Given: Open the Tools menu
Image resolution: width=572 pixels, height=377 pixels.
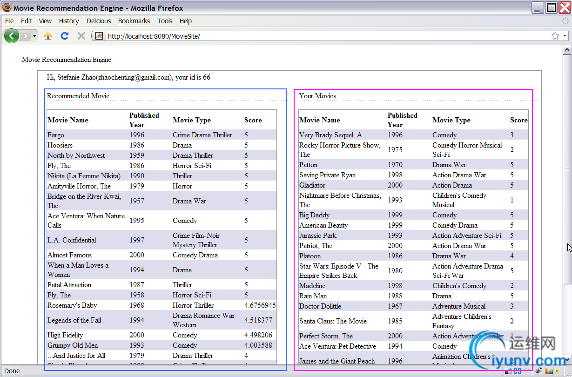Looking at the screenshot, I should [165, 21].
